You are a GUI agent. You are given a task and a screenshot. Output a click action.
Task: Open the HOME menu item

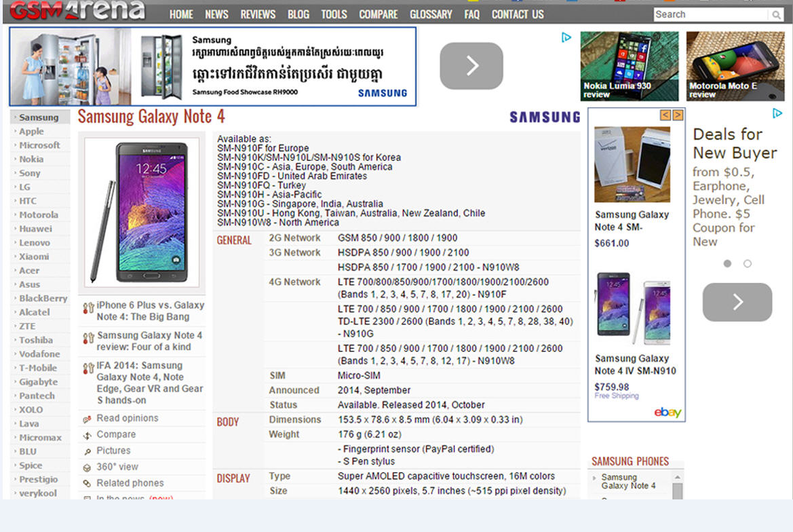(181, 15)
